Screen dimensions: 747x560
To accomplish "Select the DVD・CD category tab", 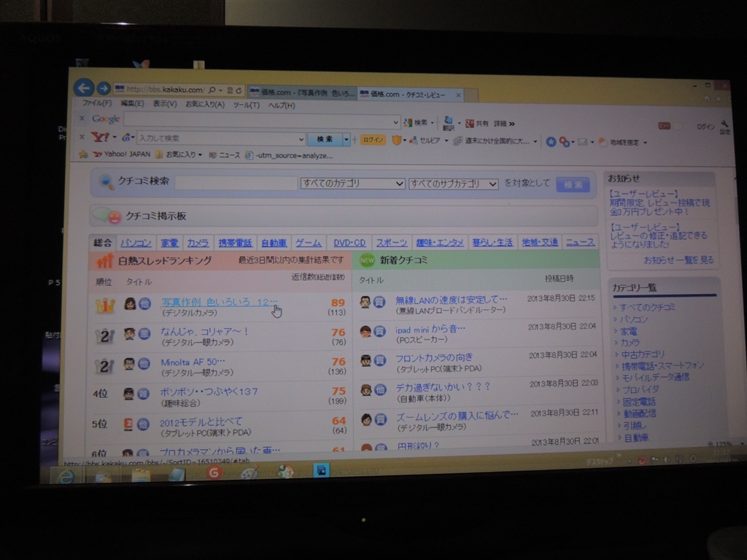I will click(x=349, y=243).
